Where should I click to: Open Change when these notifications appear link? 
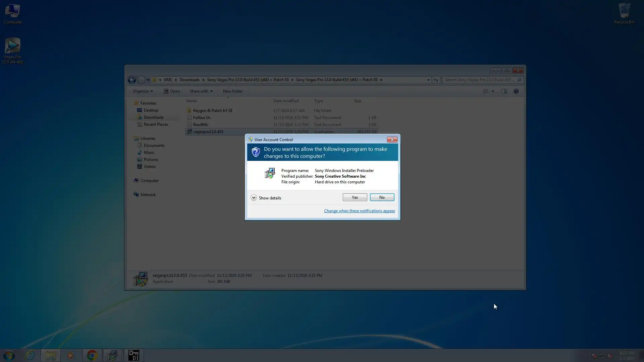pos(359,211)
